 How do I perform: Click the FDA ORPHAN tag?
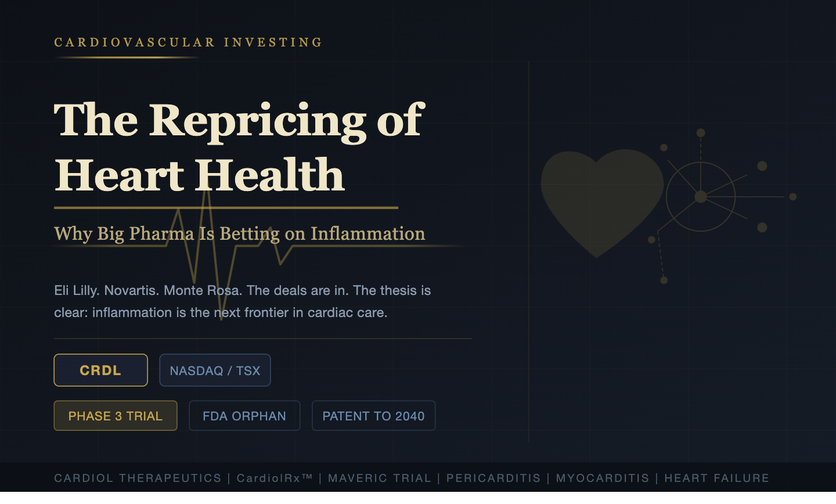tap(244, 416)
